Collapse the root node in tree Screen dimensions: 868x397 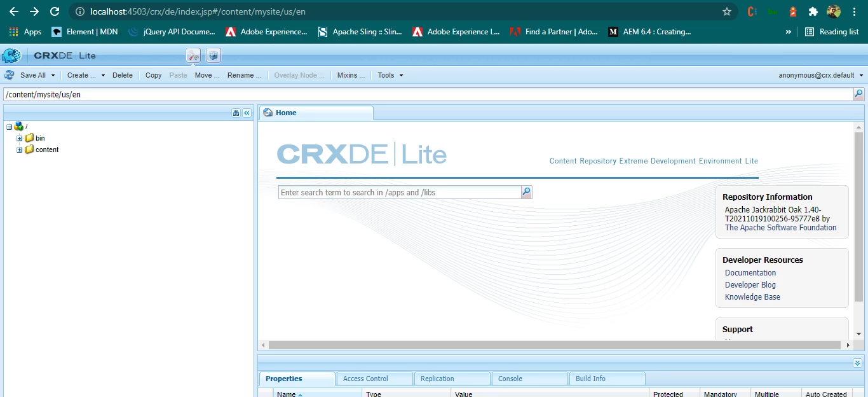point(9,127)
